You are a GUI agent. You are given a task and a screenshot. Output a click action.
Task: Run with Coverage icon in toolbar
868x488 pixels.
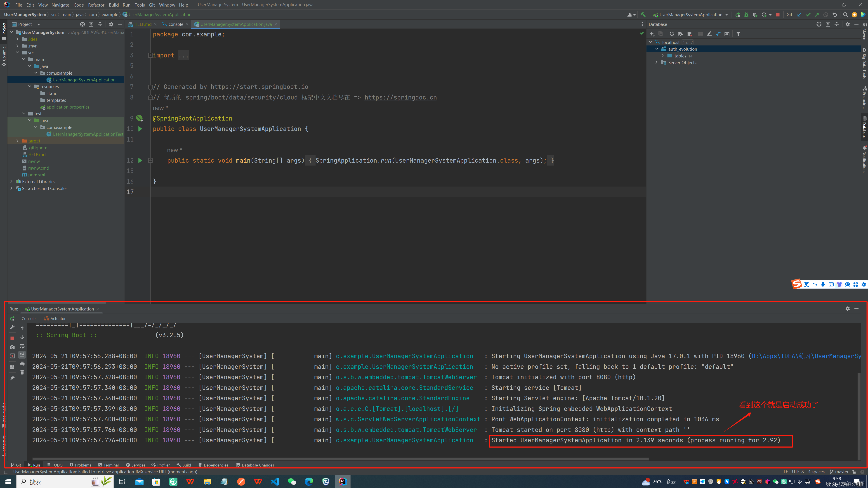coord(755,14)
